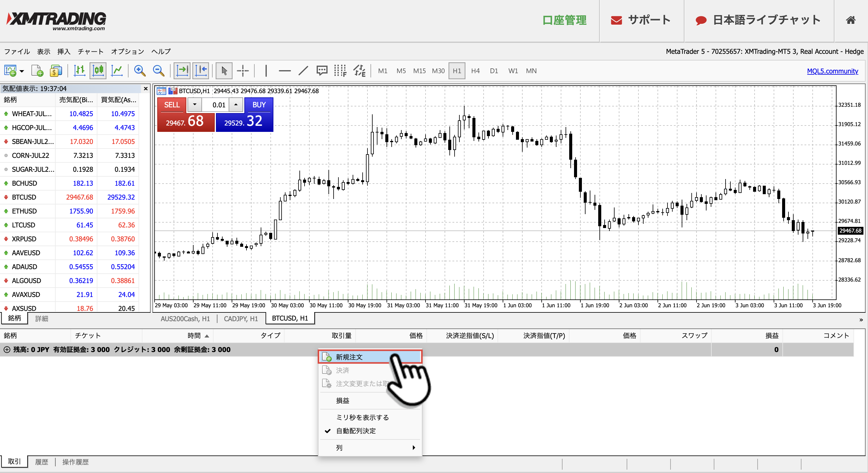
Task: Increase lot volume with up arrow
Action: pos(236,105)
